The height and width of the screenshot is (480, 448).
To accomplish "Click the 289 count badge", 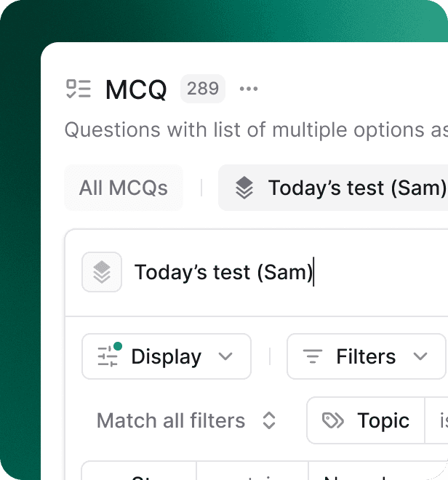I will [x=202, y=89].
